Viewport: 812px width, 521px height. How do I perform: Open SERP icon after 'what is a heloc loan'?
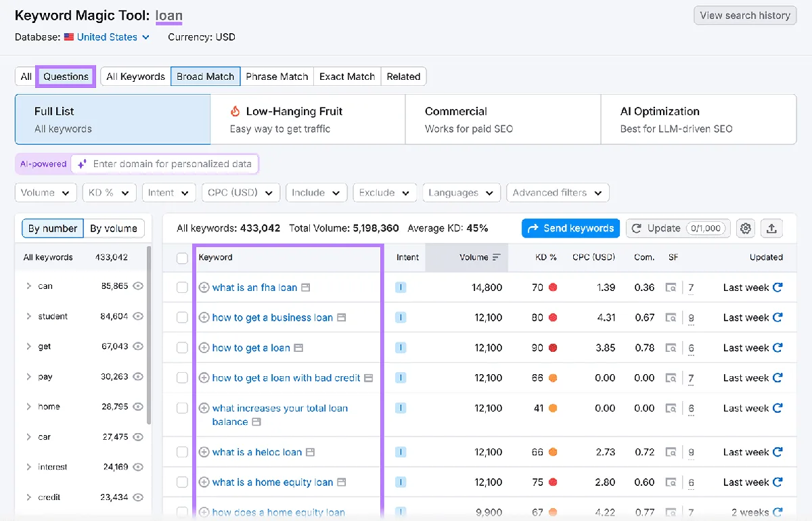click(310, 452)
